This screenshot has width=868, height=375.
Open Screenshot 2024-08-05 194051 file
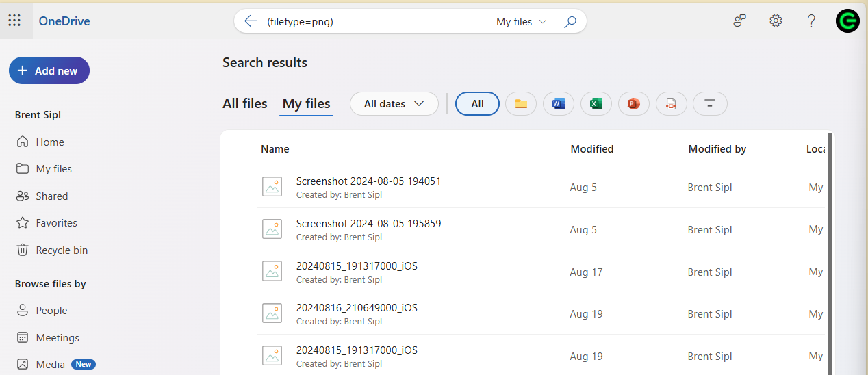pyautogui.click(x=368, y=181)
